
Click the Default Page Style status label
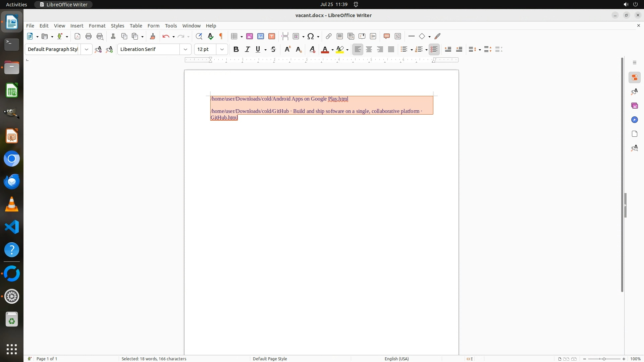[x=270, y=359]
